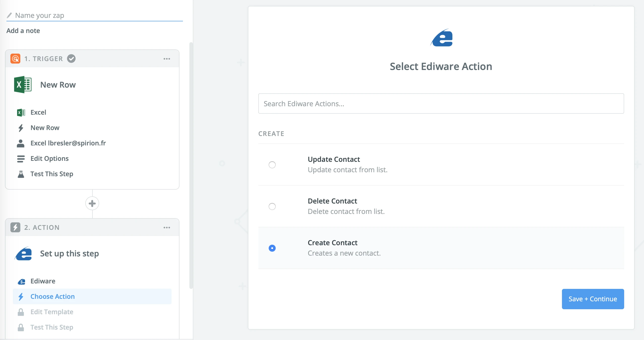
Task: Click the gray action lightning bolt icon
Action: (16, 227)
